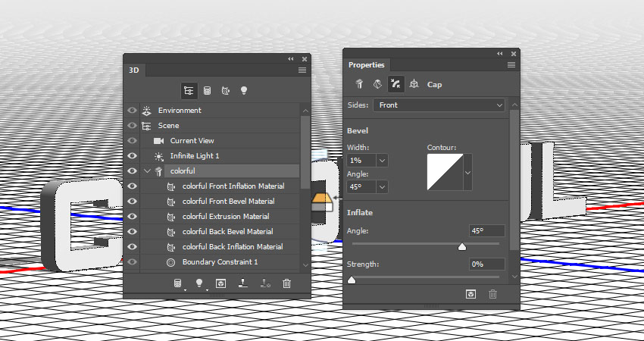
Task: Toggle visibility of the Environment item
Action: 133,111
